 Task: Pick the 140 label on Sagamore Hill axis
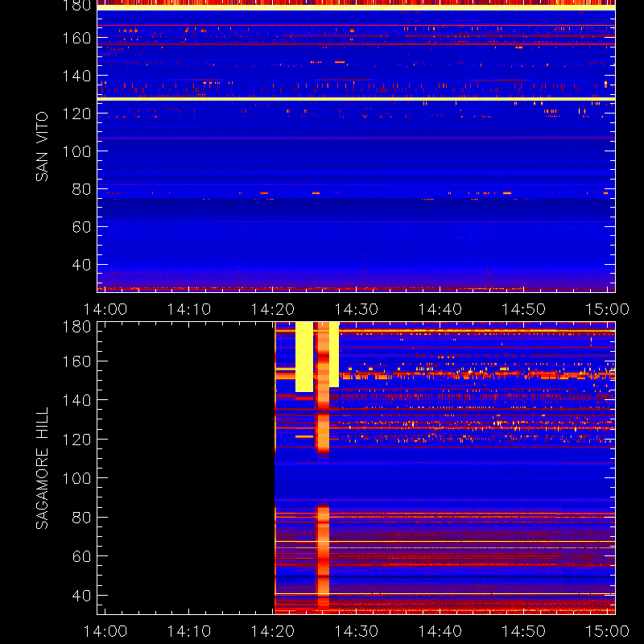pyautogui.click(x=76, y=400)
